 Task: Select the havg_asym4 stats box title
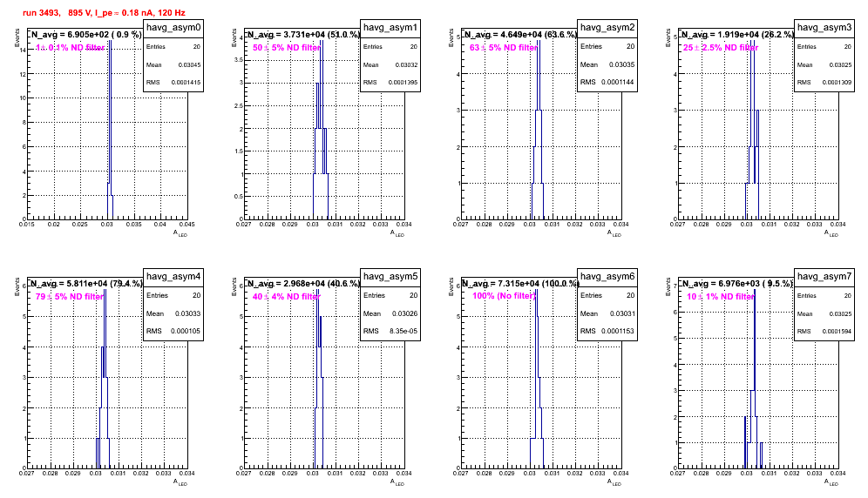173,277
